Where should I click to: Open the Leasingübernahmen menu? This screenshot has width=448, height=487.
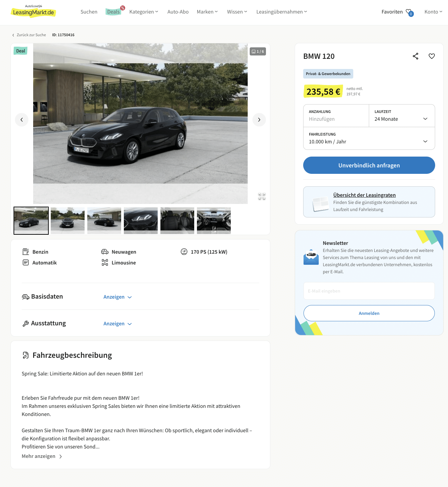[282, 12]
